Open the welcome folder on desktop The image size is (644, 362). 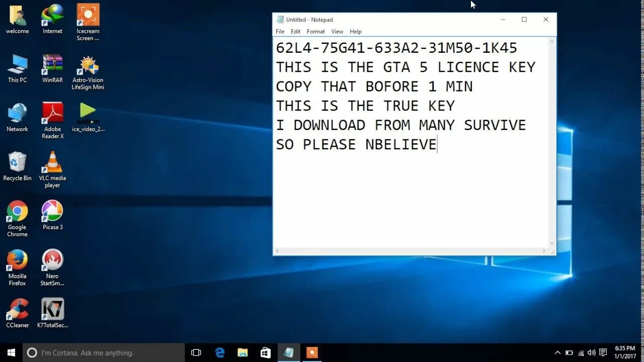(17, 19)
